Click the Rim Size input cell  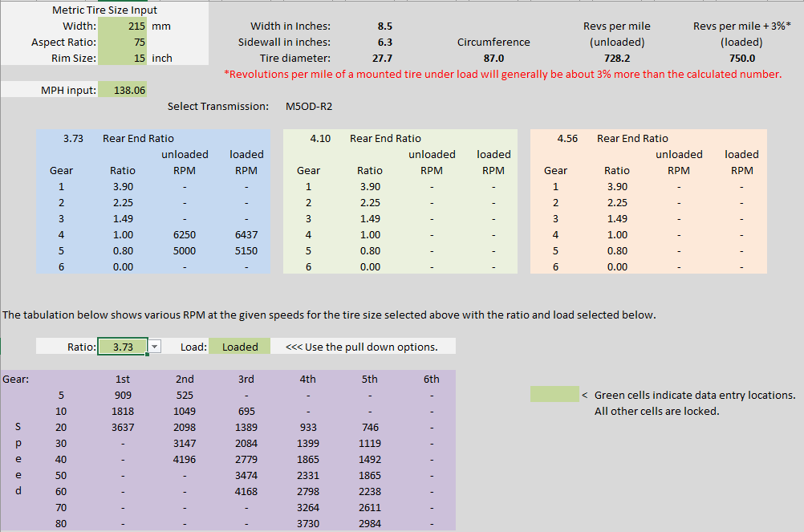[123, 59]
